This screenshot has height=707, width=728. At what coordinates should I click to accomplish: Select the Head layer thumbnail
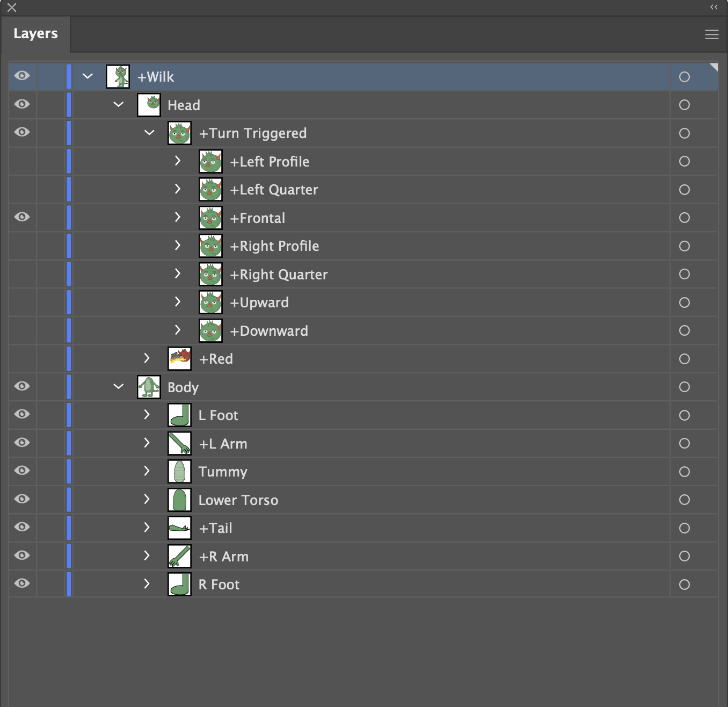pyautogui.click(x=149, y=105)
